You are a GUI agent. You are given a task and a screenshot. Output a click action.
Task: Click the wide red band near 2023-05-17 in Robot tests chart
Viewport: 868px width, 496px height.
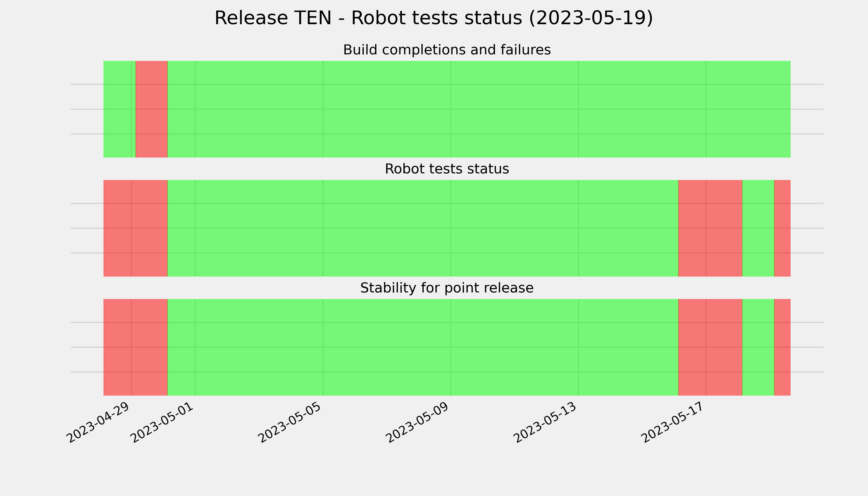click(710, 228)
